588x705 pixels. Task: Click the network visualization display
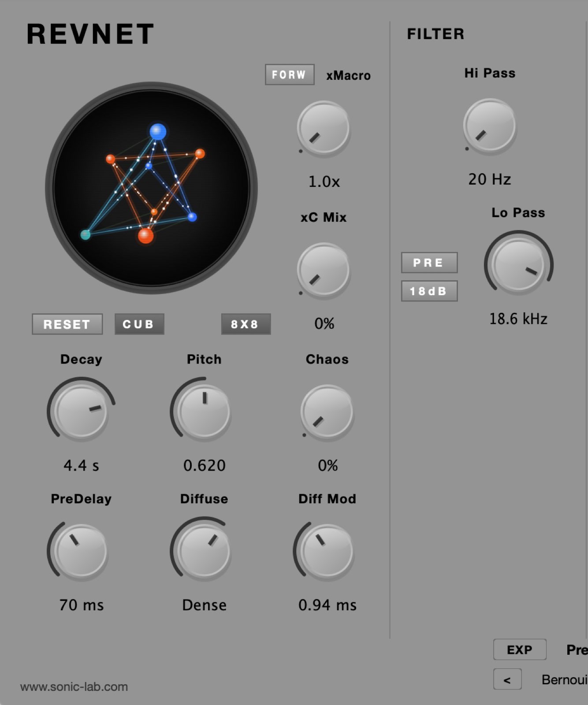tap(152, 188)
